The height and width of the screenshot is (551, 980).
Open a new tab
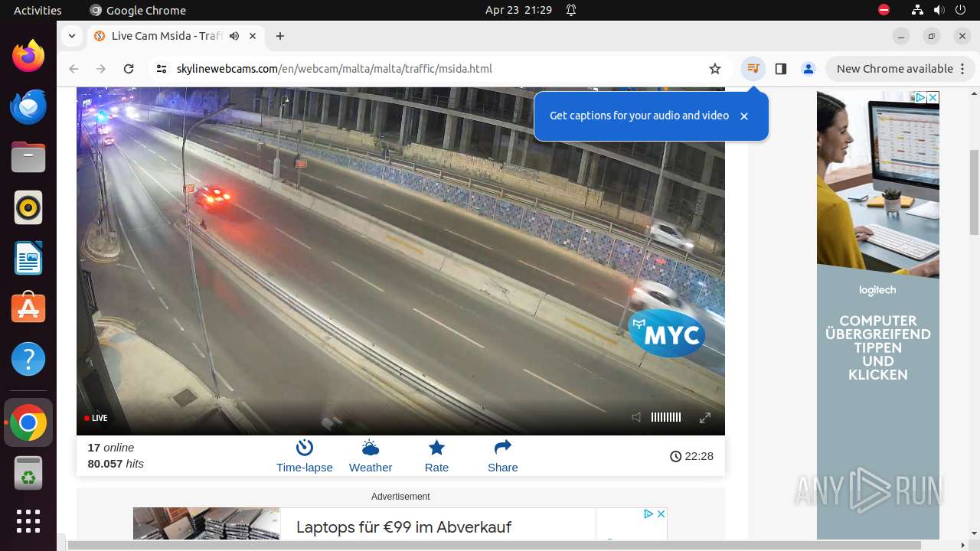[280, 36]
